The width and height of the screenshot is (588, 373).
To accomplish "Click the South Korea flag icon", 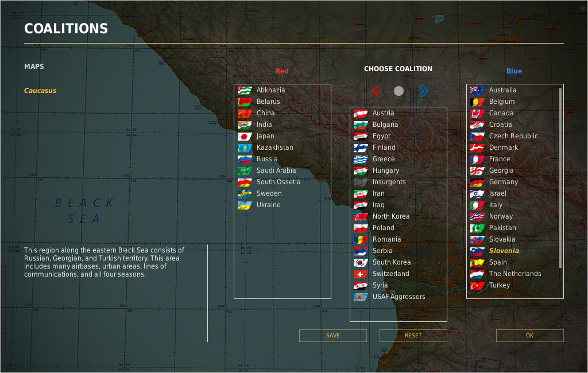I will pyautogui.click(x=361, y=262).
